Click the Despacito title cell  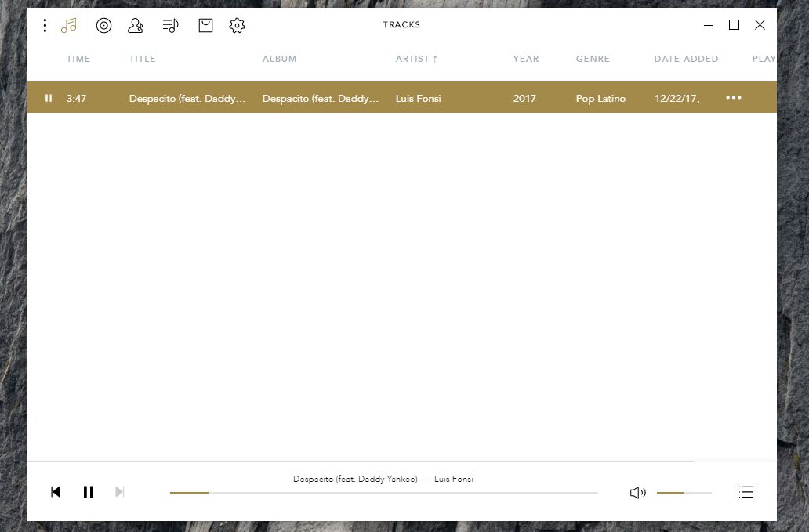point(187,99)
